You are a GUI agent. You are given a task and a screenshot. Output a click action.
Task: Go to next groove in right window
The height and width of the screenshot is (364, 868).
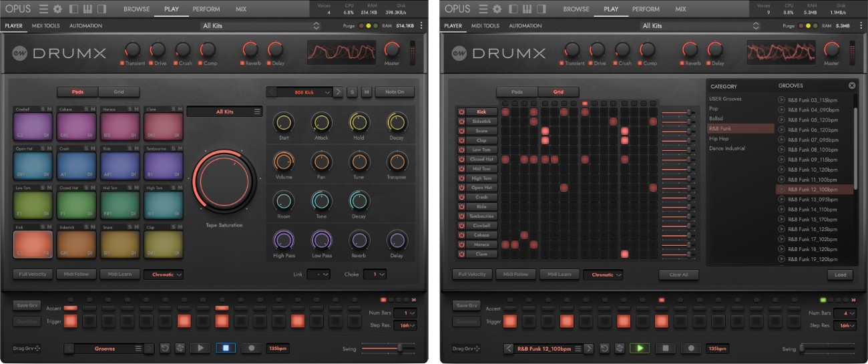[x=588, y=348]
